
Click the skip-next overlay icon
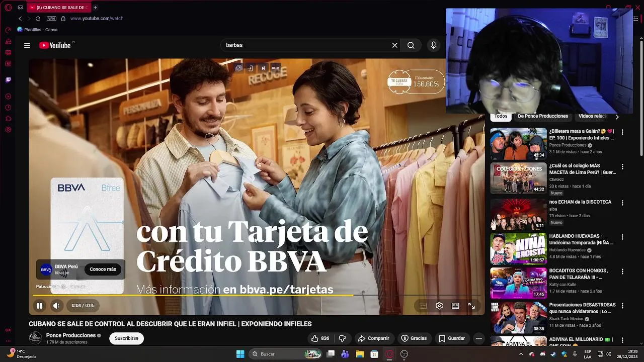[x=263, y=68]
